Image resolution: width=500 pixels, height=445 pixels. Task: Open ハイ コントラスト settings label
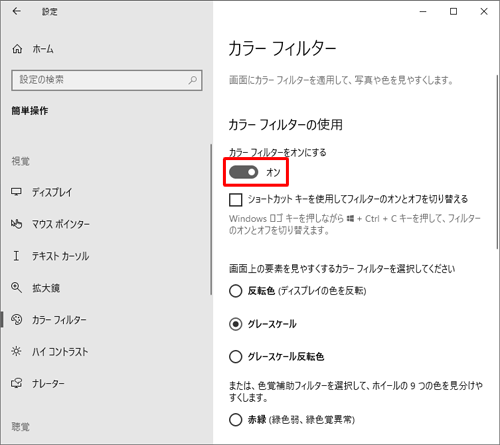click(60, 352)
